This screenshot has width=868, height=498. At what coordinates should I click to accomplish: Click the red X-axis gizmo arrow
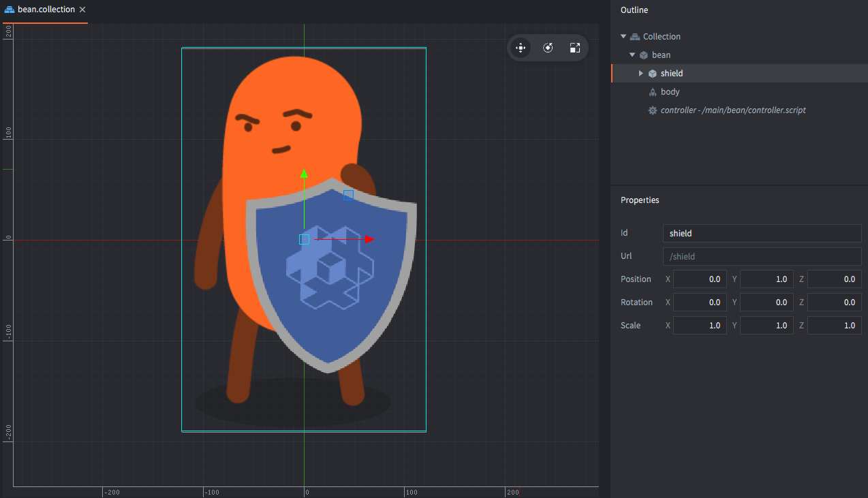(x=369, y=239)
